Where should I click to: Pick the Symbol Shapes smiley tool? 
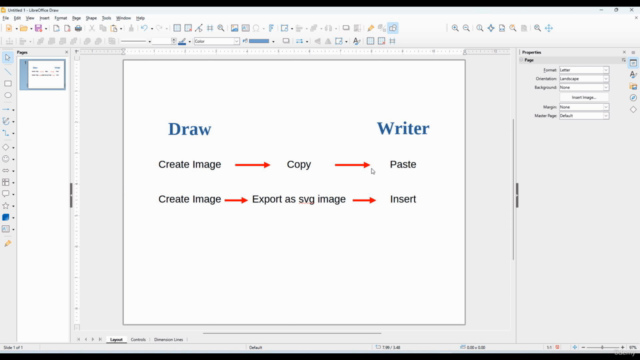point(6,159)
